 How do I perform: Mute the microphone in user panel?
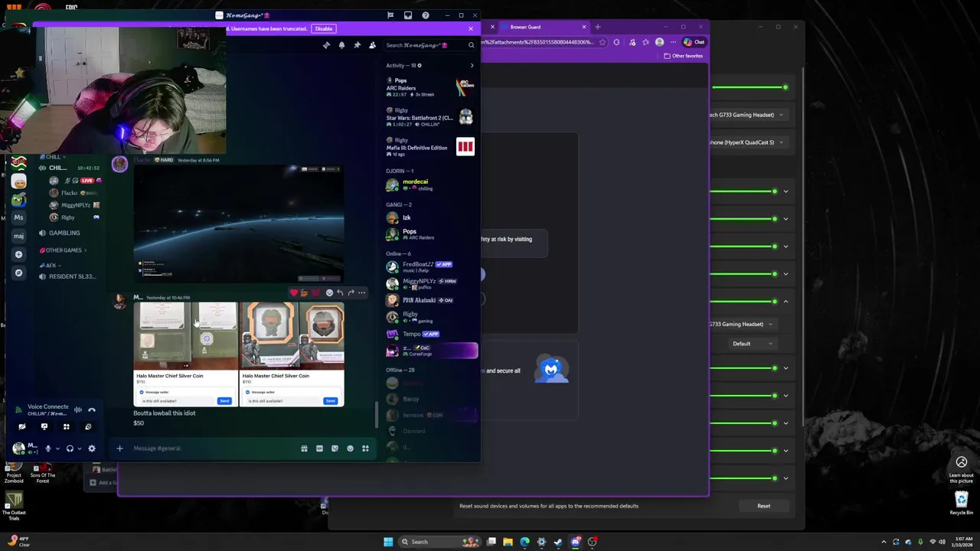(x=47, y=448)
